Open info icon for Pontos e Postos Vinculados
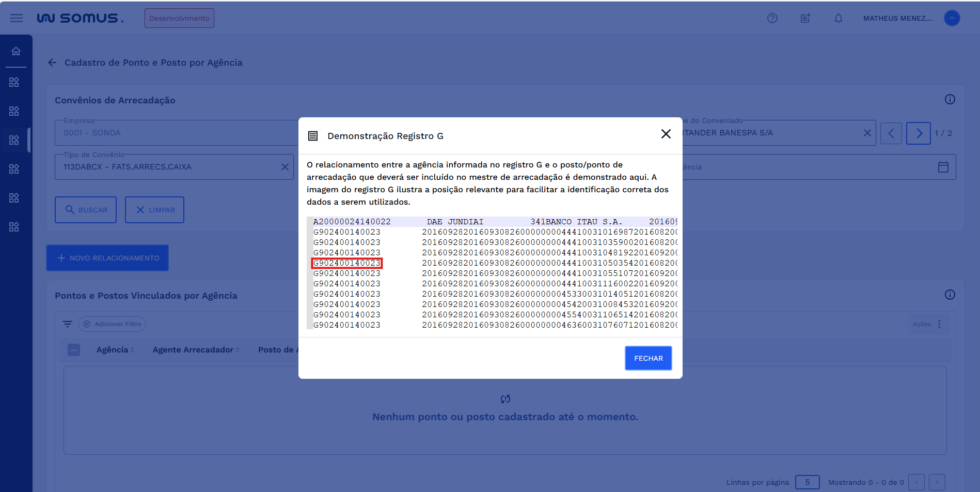 950,295
